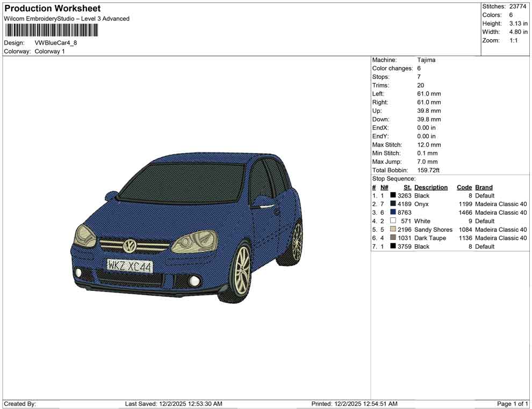Click the Max Jump value '7.0 mm'
The height and width of the screenshot is (409, 532).
pos(428,162)
